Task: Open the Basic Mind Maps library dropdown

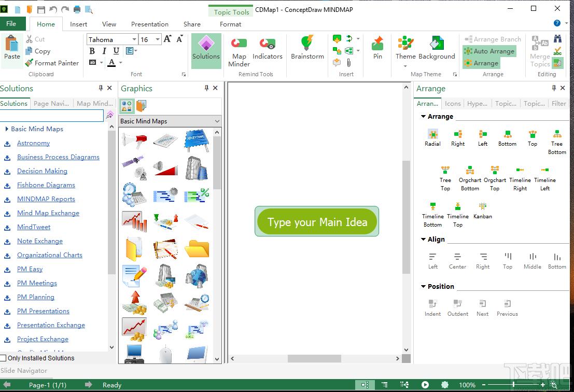Action: (217, 121)
